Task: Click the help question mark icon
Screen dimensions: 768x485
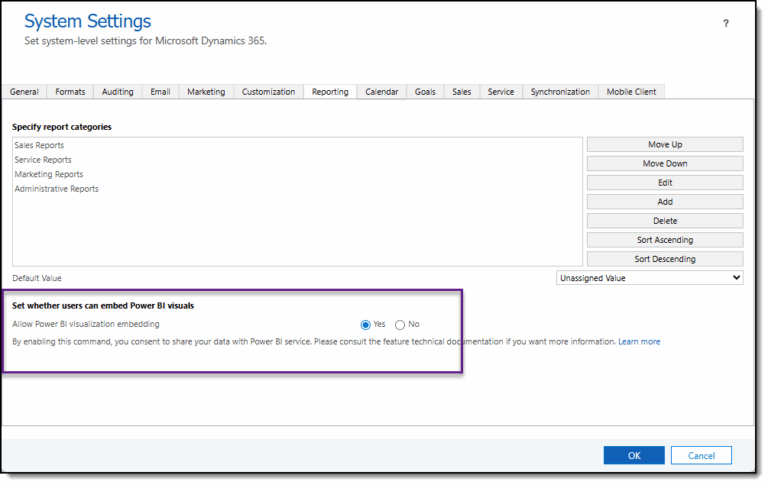Action: tap(725, 24)
